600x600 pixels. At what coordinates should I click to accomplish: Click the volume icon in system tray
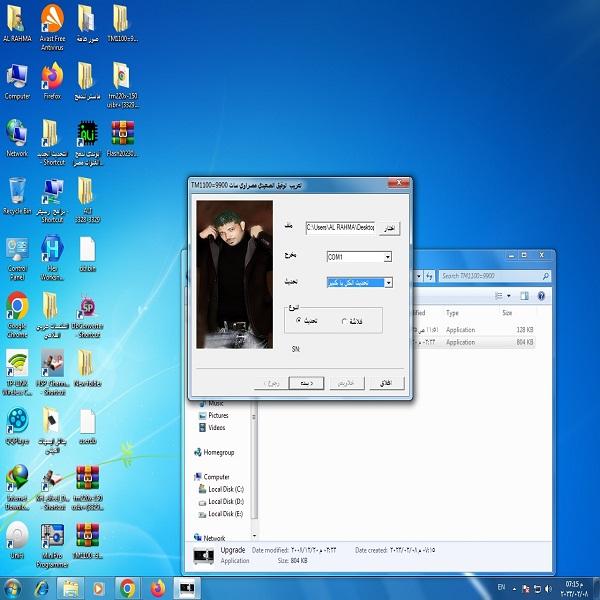coord(548,589)
